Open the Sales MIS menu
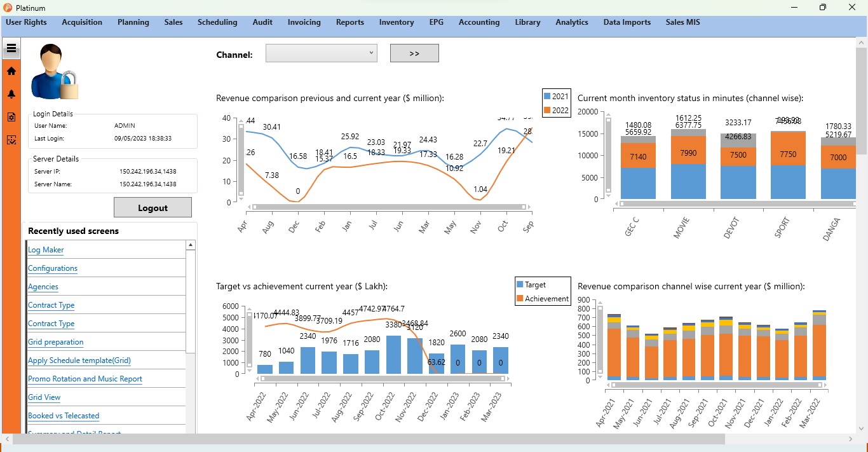The image size is (868, 452). pyautogui.click(x=682, y=22)
